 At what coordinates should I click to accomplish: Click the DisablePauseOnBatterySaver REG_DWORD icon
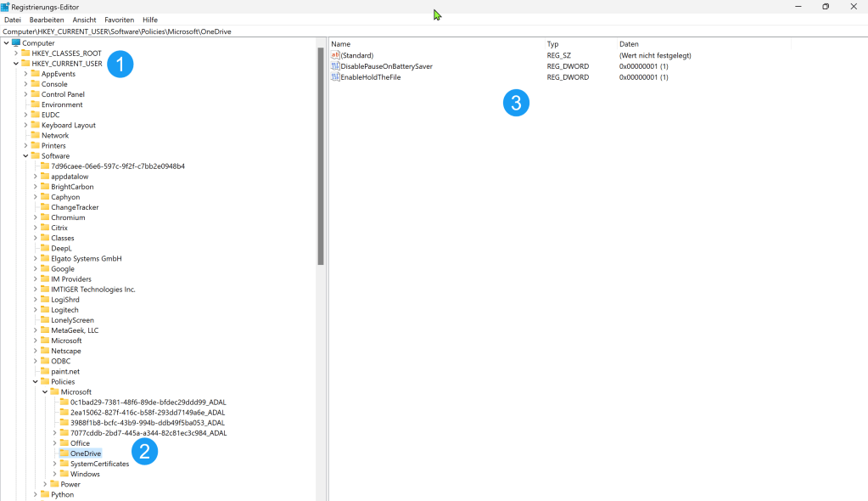tap(336, 66)
